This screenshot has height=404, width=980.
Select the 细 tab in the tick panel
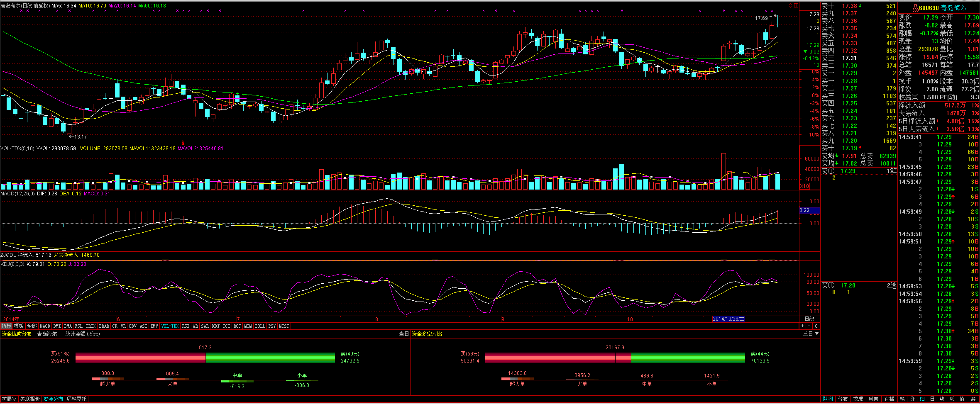click(922, 399)
